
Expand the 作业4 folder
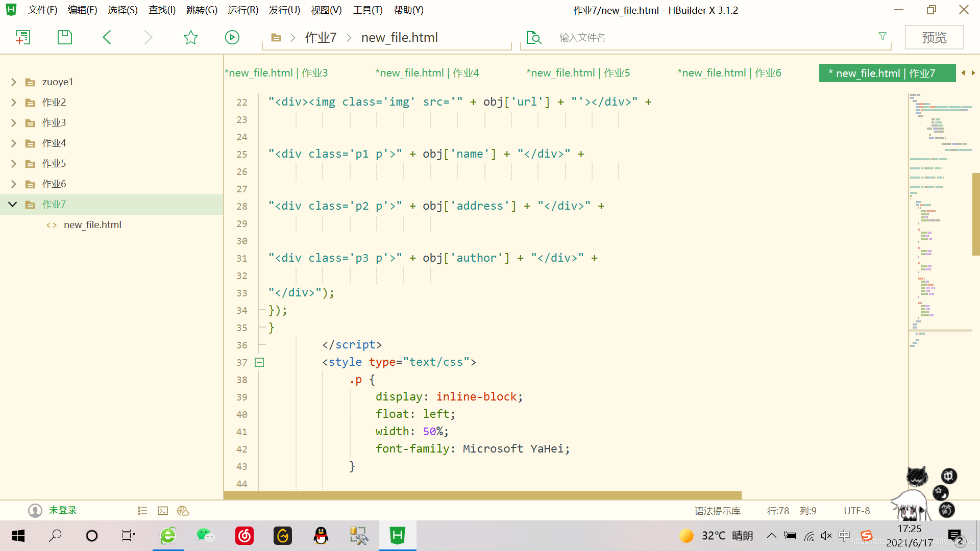(14, 143)
